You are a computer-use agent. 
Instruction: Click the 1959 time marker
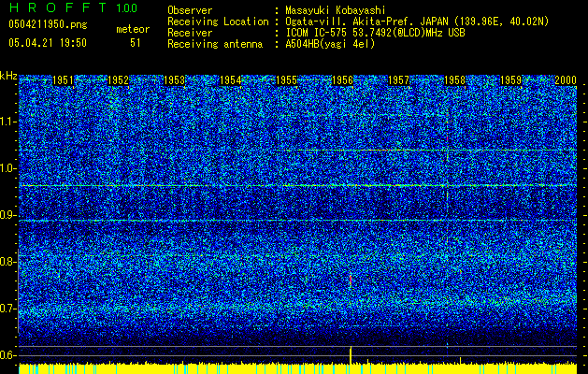[510, 80]
